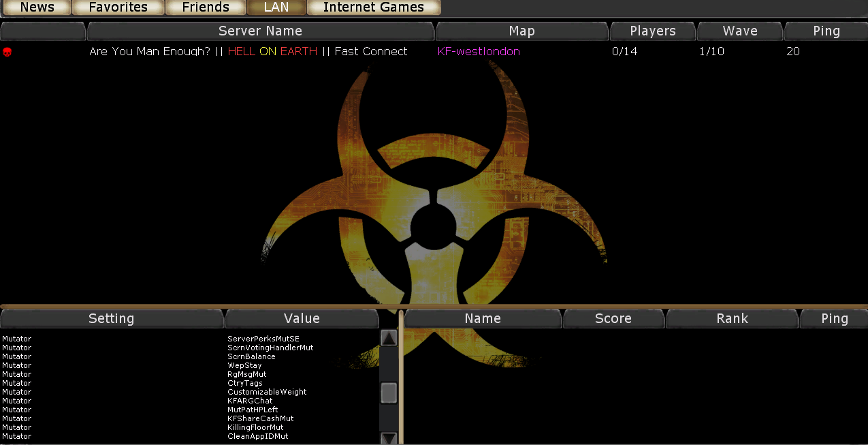Select the KFARGChat mutator value
868x445 pixels.
pyautogui.click(x=250, y=401)
